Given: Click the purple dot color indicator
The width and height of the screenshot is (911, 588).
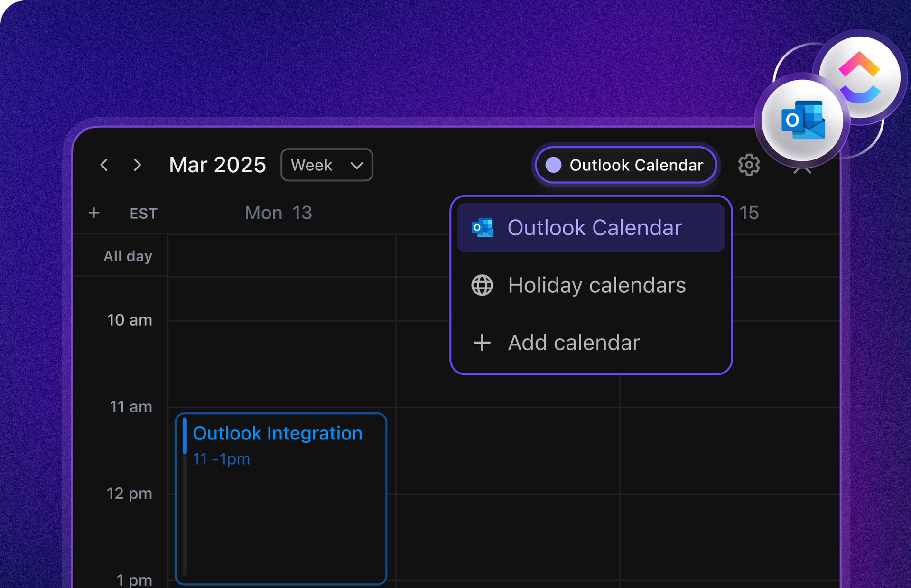Looking at the screenshot, I should (x=553, y=165).
